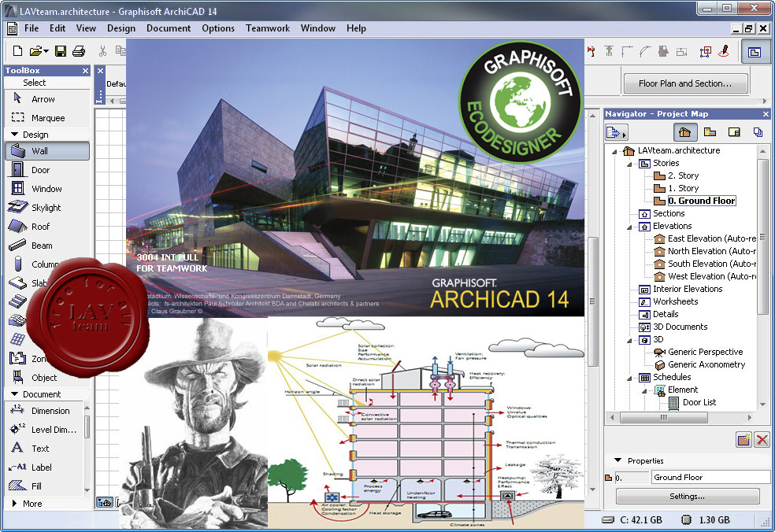775x532 pixels.
Task: Toggle the floor plan window button in toolbar
Action: 755,52
